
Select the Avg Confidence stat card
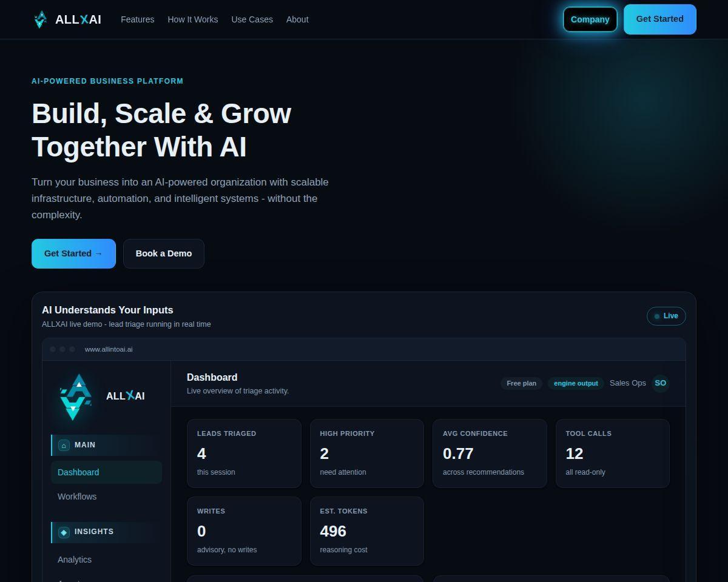click(490, 453)
